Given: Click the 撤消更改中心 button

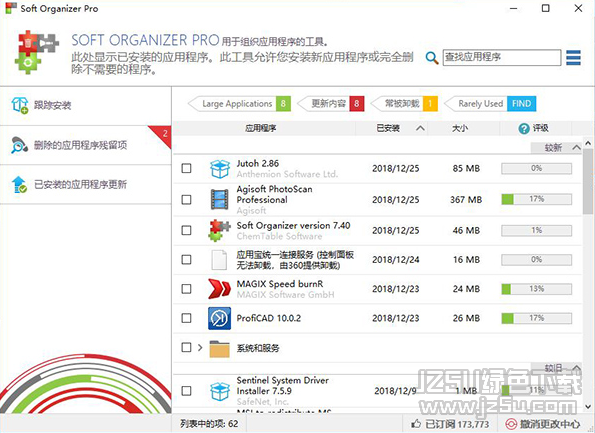Looking at the screenshot, I should pos(543,424).
